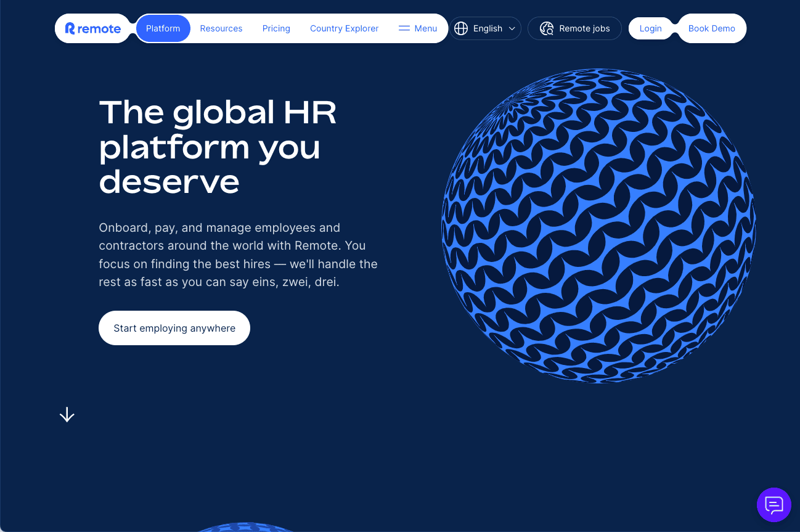
Task: Click the down arrow scroll icon
Action: coord(67,415)
